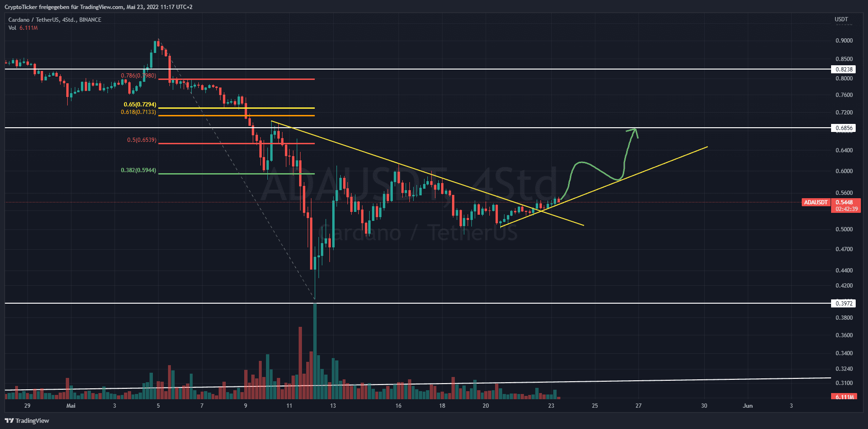Click the red ADAUSDT symbol tag
The width and height of the screenshot is (868, 429).
[816, 202]
